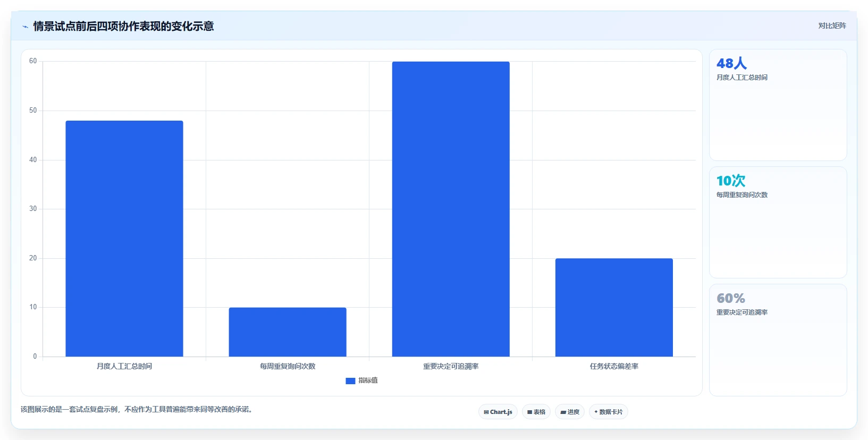The image size is (868, 440).
Task: Click the 重要决定可追溯率 bar
Action: click(x=451, y=209)
